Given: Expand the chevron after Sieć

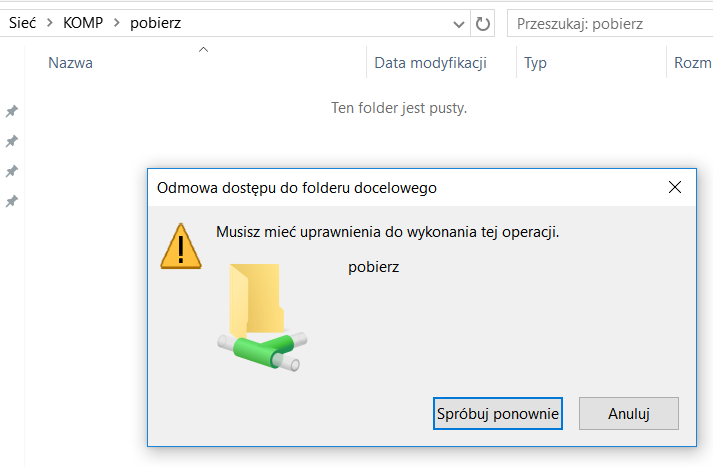Looking at the screenshot, I should (x=50, y=22).
